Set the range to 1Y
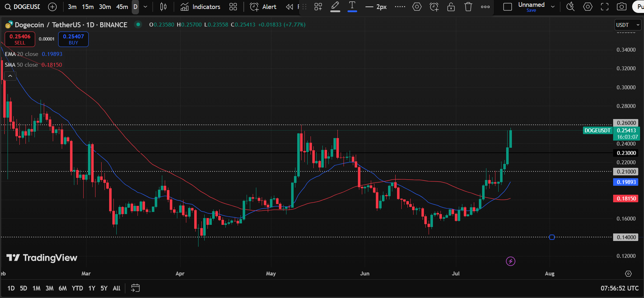 [92, 288]
